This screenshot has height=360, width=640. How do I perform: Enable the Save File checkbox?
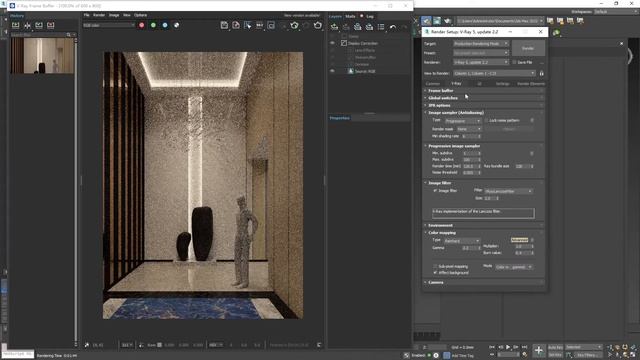click(514, 62)
